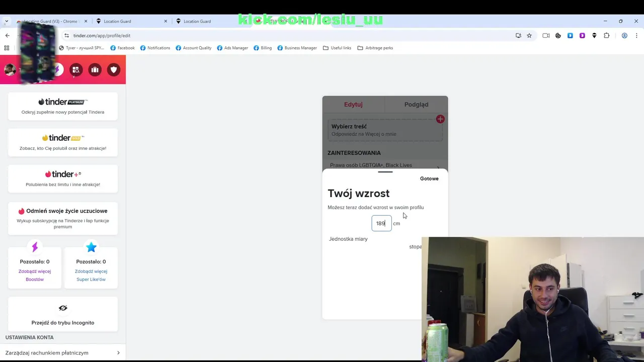
Task: Close the second Location Guard tab
Action: [166, 21]
